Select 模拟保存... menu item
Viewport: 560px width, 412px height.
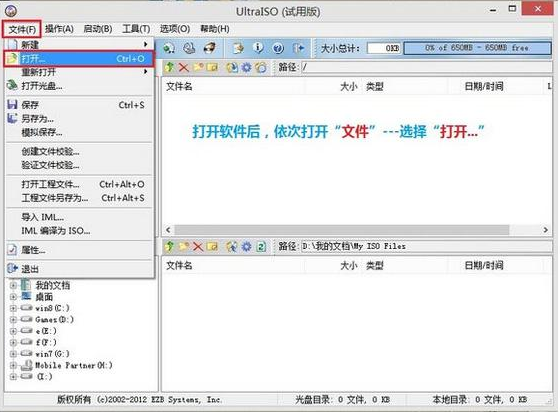click(79, 132)
